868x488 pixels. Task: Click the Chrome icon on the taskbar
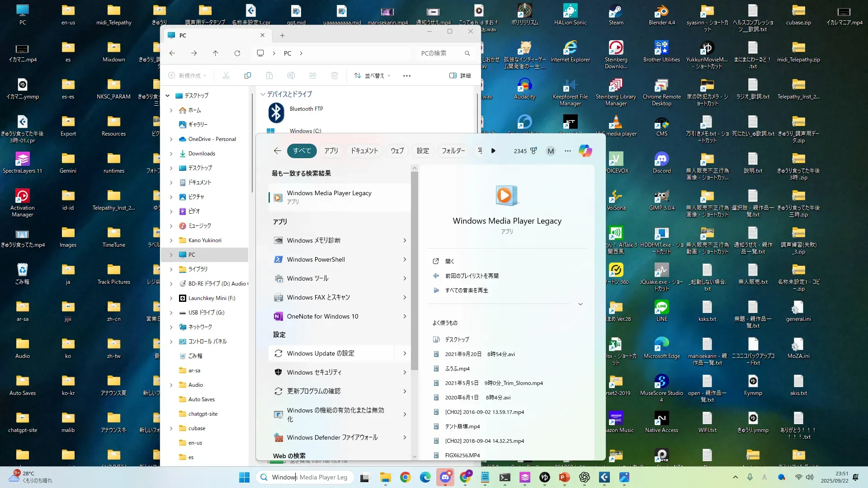point(405,477)
